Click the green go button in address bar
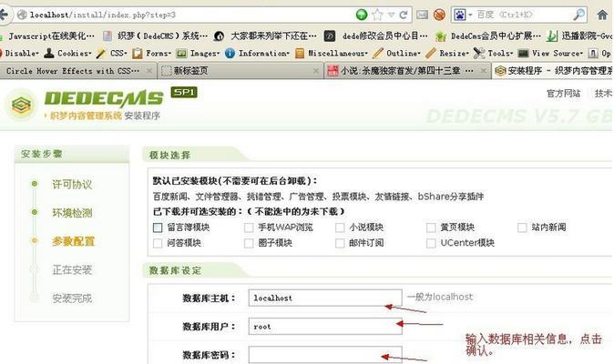The image size is (614, 364). click(x=362, y=15)
